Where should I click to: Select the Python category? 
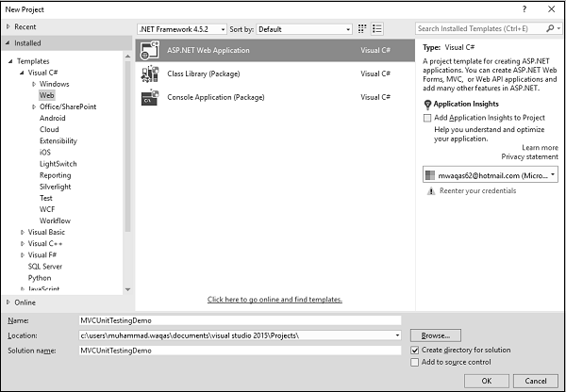click(40, 278)
